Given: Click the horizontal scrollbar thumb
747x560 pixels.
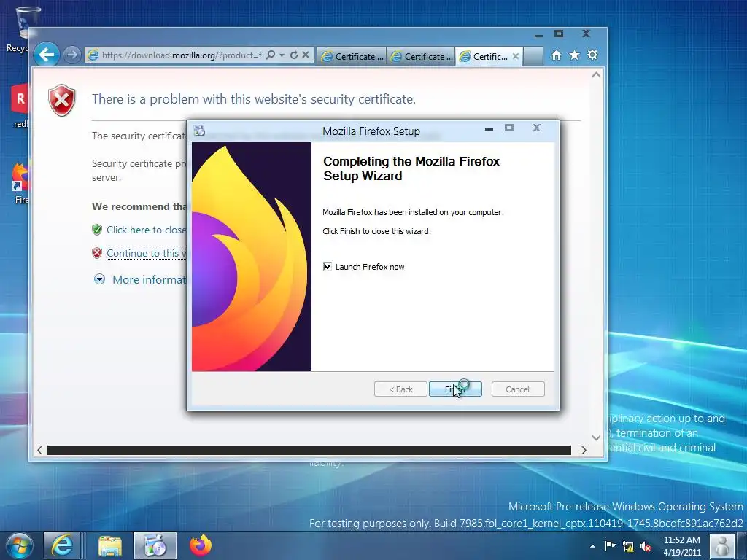Looking at the screenshot, I should (309, 450).
